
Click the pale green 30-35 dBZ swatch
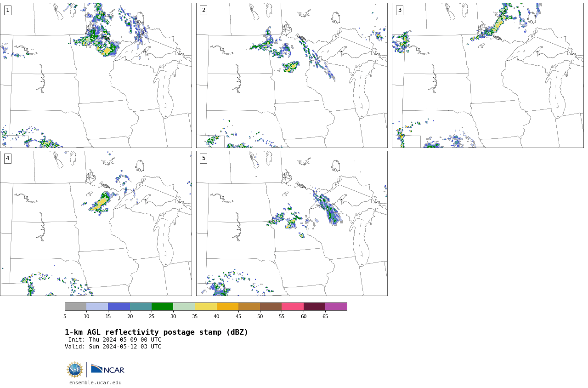(x=184, y=307)
